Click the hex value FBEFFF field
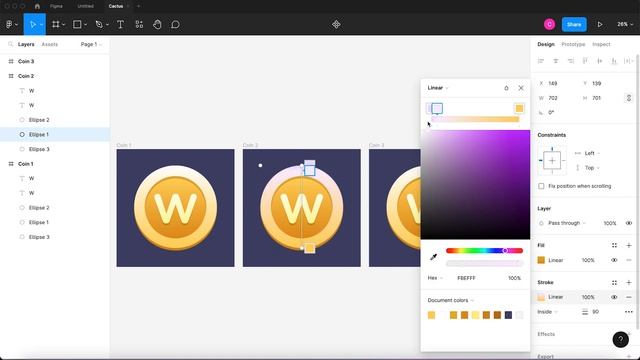Image resolution: width=640 pixels, height=360 pixels. click(x=466, y=278)
